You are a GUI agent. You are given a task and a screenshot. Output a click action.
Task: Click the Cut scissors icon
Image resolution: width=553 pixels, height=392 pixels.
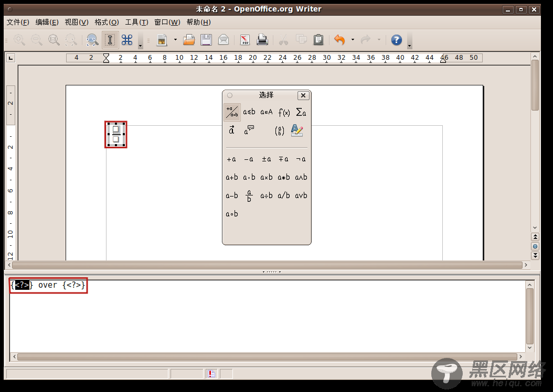point(283,40)
